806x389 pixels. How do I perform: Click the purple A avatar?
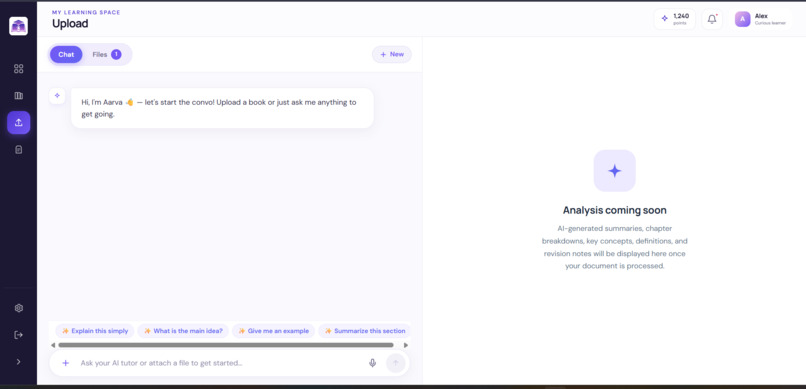742,20
